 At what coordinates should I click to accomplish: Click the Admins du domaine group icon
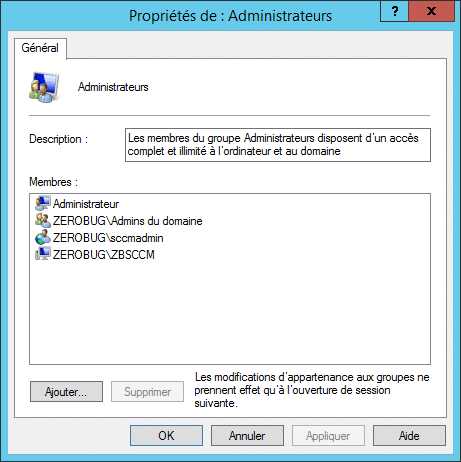(x=43, y=220)
